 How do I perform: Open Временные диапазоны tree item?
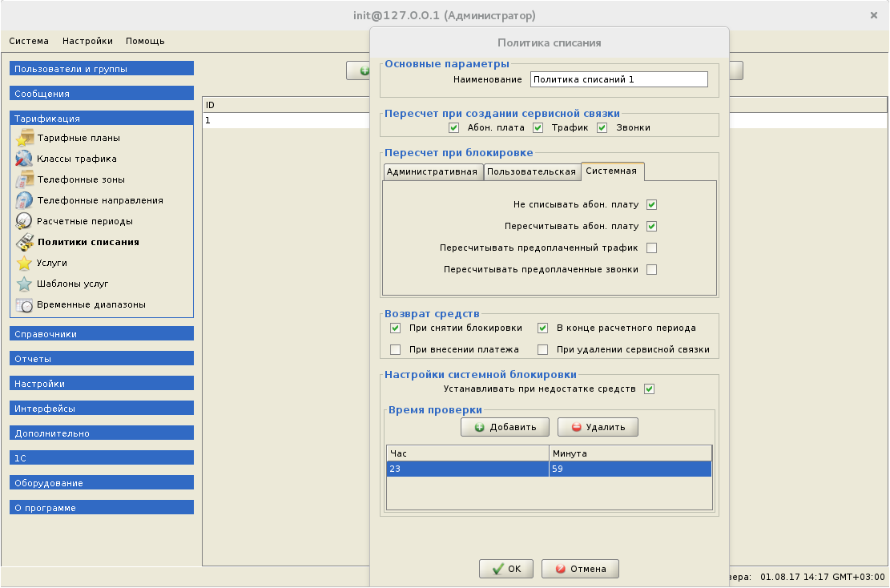[91, 304]
